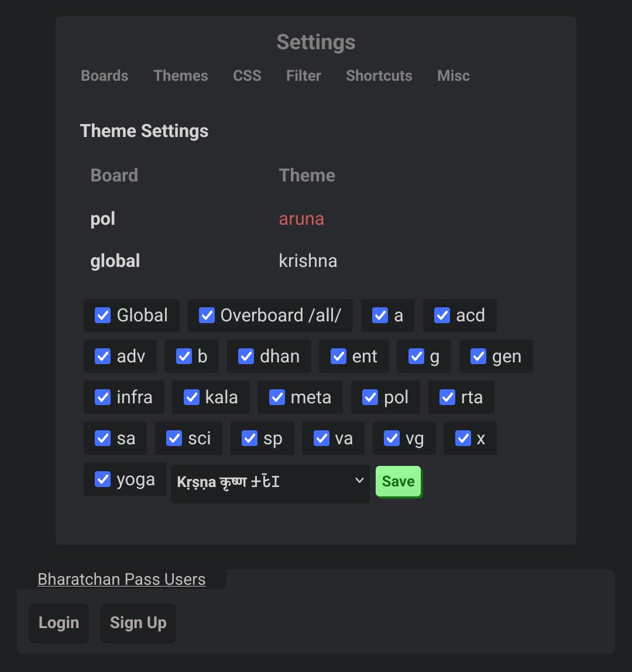Open the Shortcuts tab

click(379, 76)
